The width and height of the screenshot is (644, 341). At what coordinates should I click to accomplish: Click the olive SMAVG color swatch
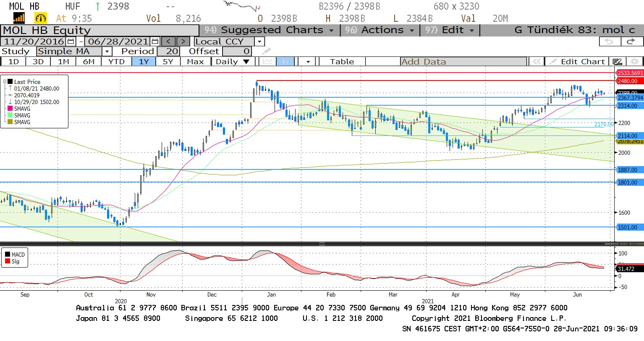[x=10, y=122]
